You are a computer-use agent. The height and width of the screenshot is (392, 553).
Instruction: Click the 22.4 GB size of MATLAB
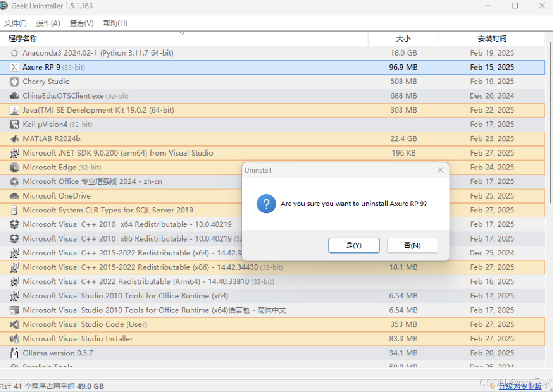(x=404, y=139)
